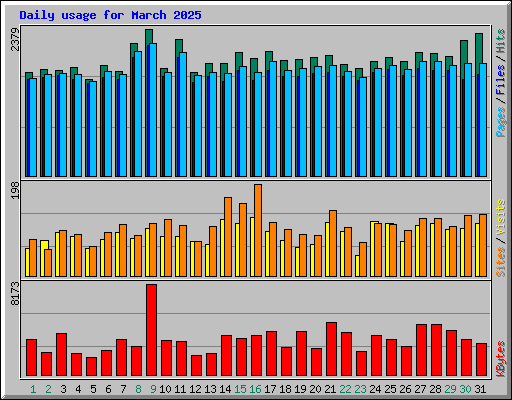512x400 pixels.
Task: Click the tallest orange visits bar on day 16
Action: pos(258,230)
